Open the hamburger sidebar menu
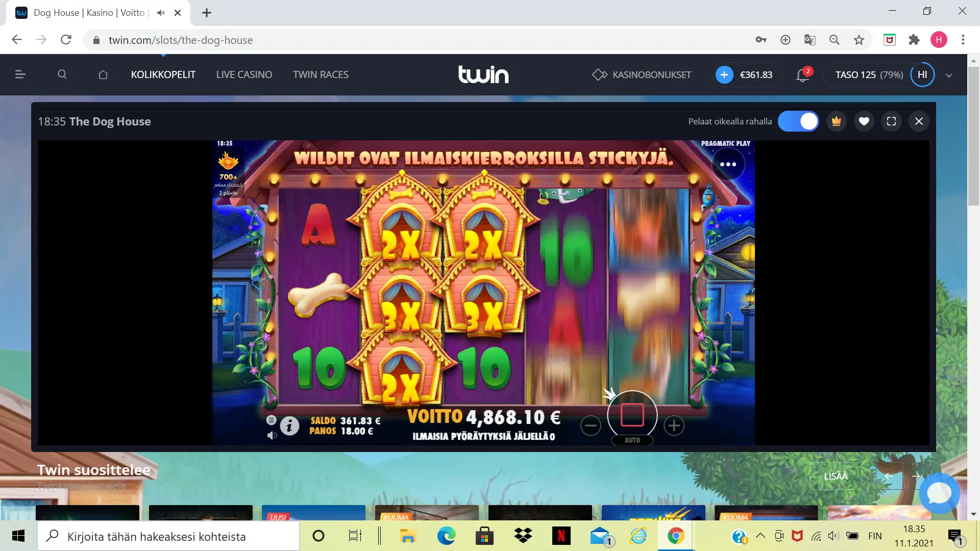 click(20, 74)
